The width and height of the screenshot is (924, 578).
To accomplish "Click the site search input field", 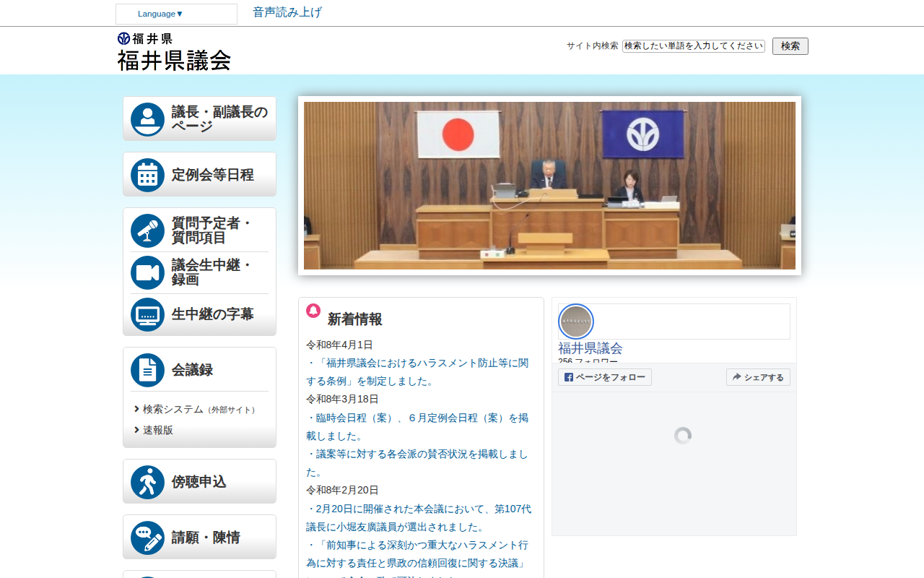I will pyautogui.click(x=693, y=46).
